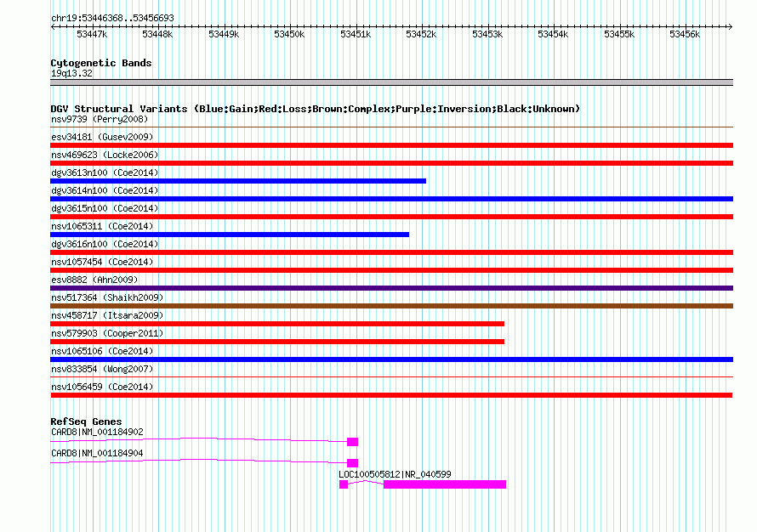This screenshot has width=757, height=532.
Task: Click the 19q13.32 grey cytogenetic band bar
Action: tap(391, 82)
